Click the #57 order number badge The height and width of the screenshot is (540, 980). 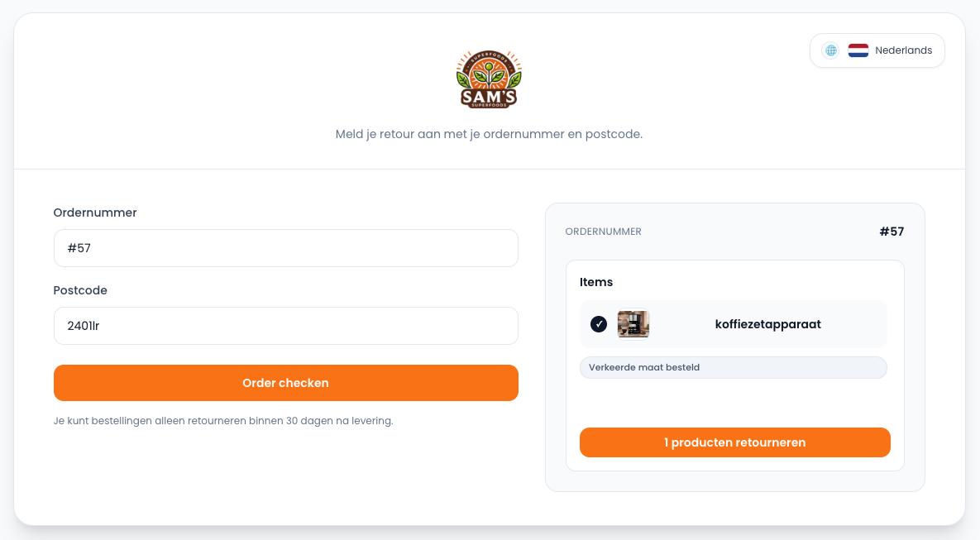(892, 232)
